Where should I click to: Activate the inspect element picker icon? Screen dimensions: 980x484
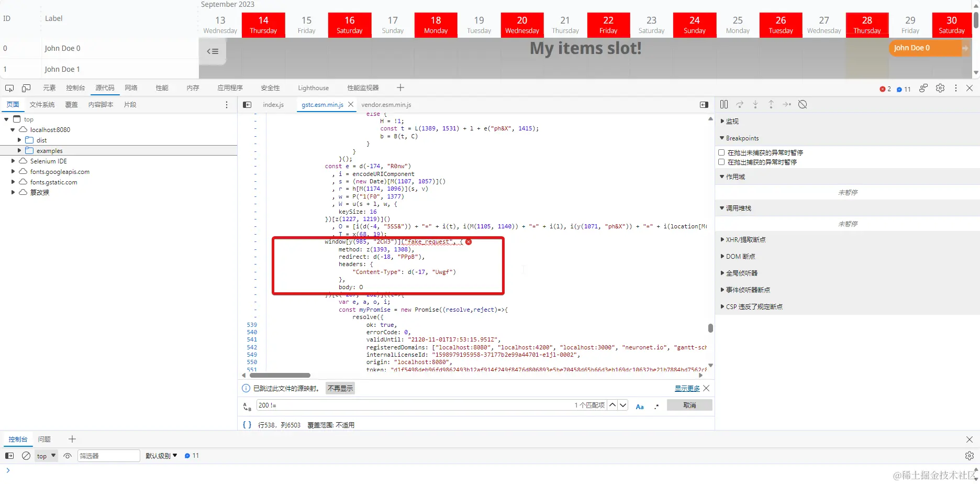point(9,88)
